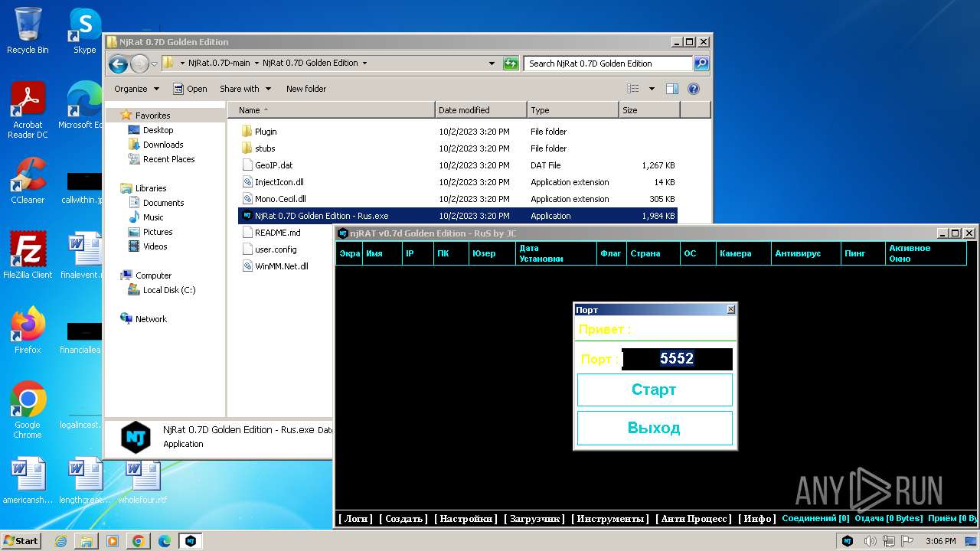Image resolution: width=980 pixels, height=551 pixels.
Task: Open whoiefour.rtf on desktop
Action: (142, 481)
